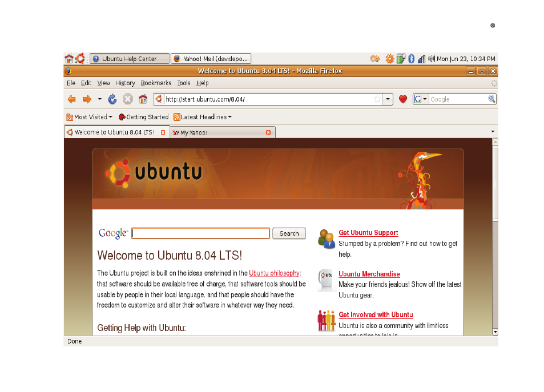The width and height of the screenshot is (544, 392).
Task: Open the Edit menu
Action: coord(86,83)
